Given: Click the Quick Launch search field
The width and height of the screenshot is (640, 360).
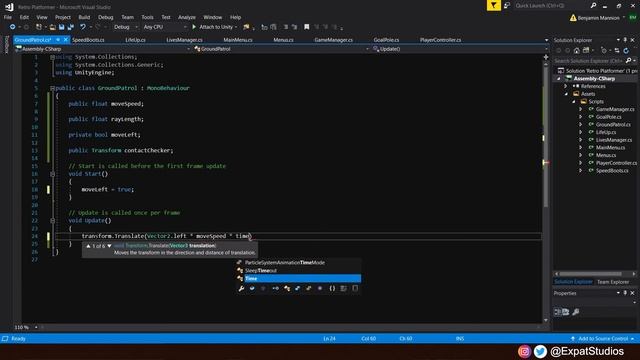Looking at the screenshot, I should click(x=551, y=5).
